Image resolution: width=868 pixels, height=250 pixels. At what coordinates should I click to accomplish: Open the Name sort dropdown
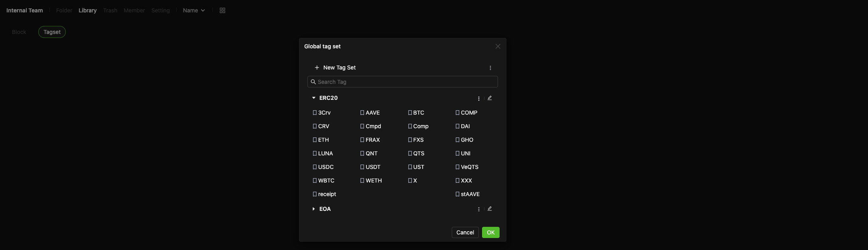click(194, 10)
